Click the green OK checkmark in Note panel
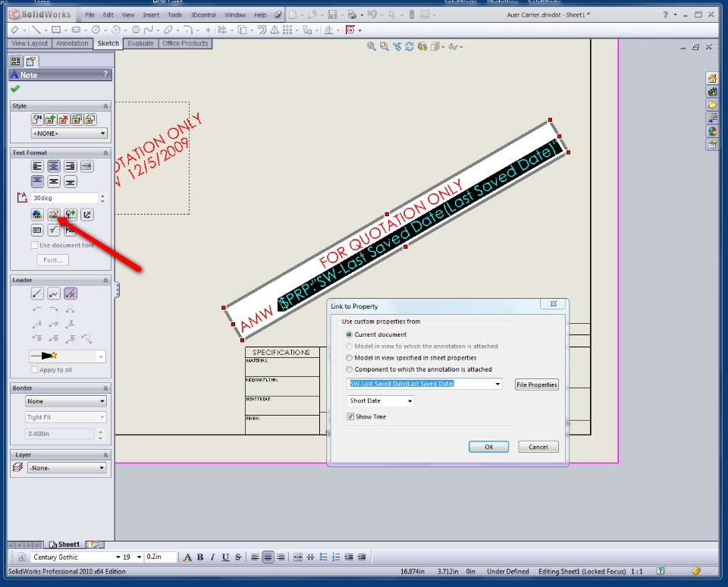This screenshot has height=587, width=728. point(15,88)
